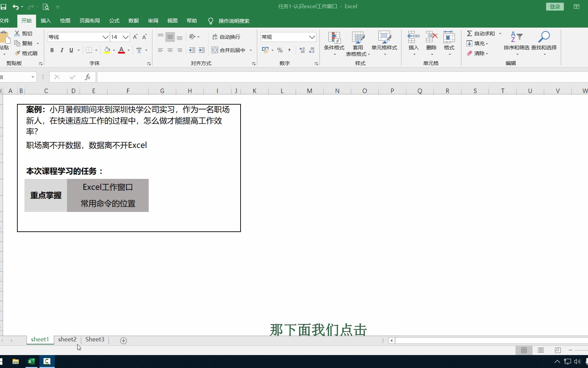The width and height of the screenshot is (588, 368).
Task: Click the Decrease Decimal icon
Action: [x=312, y=50]
